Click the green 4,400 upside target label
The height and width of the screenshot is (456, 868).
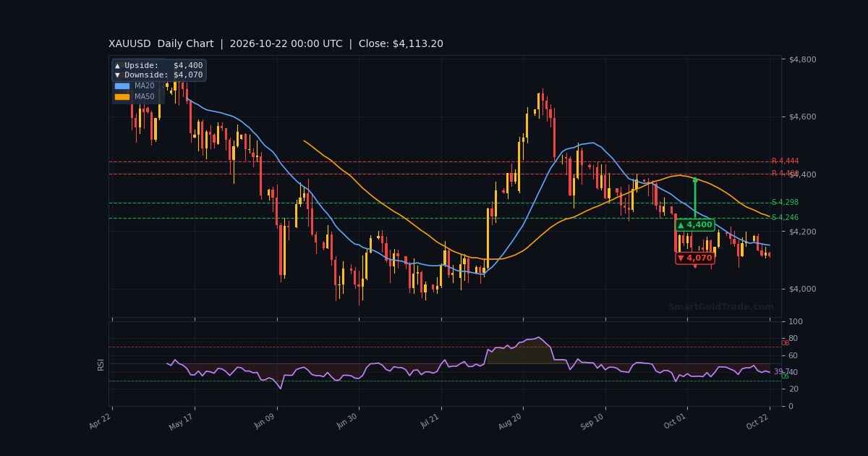click(x=694, y=225)
